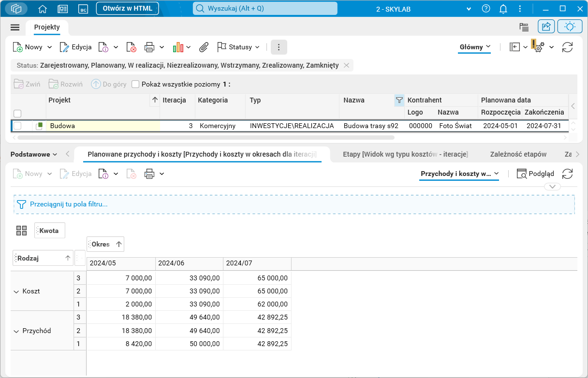
Task: Open the Główny view dropdown
Action: pyautogui.click(x=474, y=47)
